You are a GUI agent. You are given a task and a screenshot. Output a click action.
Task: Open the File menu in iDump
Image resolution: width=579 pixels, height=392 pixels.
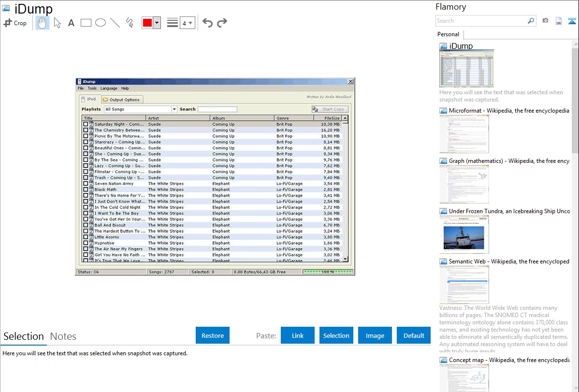tap(81, 88)
